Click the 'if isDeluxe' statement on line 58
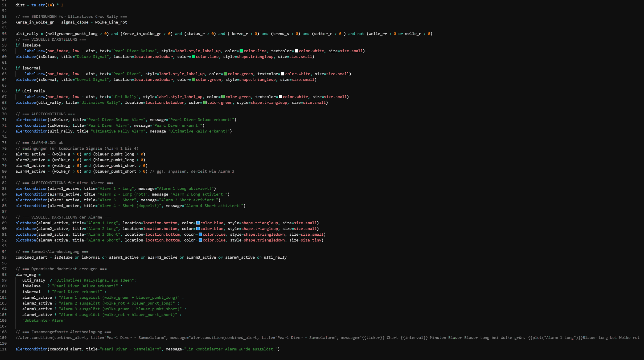Viewport: 644px width, 360px height. tap(28, 45)
